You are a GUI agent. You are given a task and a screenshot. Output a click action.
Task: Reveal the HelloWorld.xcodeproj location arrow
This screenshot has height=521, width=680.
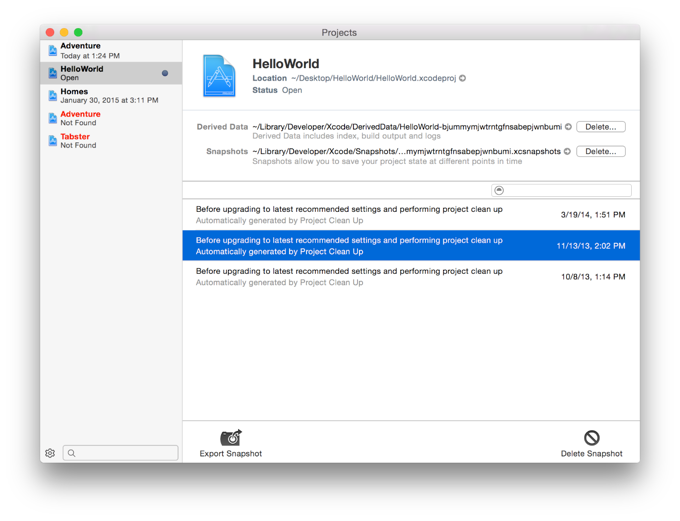pos(463,78)
